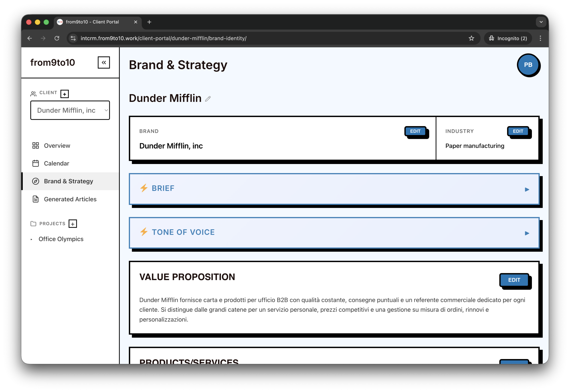The height and width of the screenshot is (392, 570).
Task: Click the Value Proposition description paragraph
Action: click(x=332, y=310)
